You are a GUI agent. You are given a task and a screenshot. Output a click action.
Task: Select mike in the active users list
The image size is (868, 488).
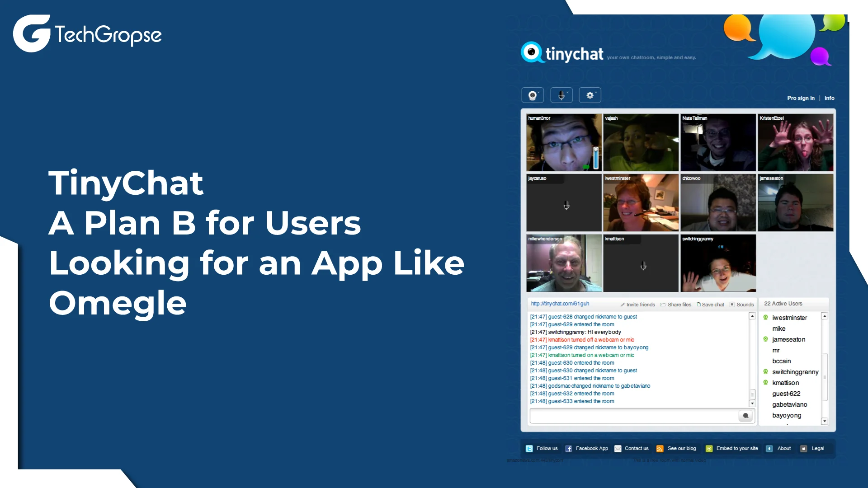[778, 328]
